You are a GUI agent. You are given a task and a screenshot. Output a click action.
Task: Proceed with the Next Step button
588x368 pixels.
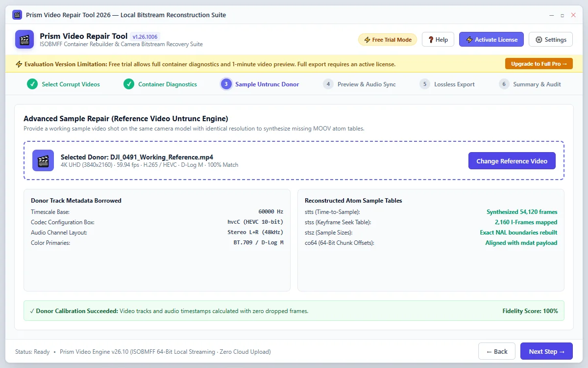pyautogui.click(x=546, y=351)
